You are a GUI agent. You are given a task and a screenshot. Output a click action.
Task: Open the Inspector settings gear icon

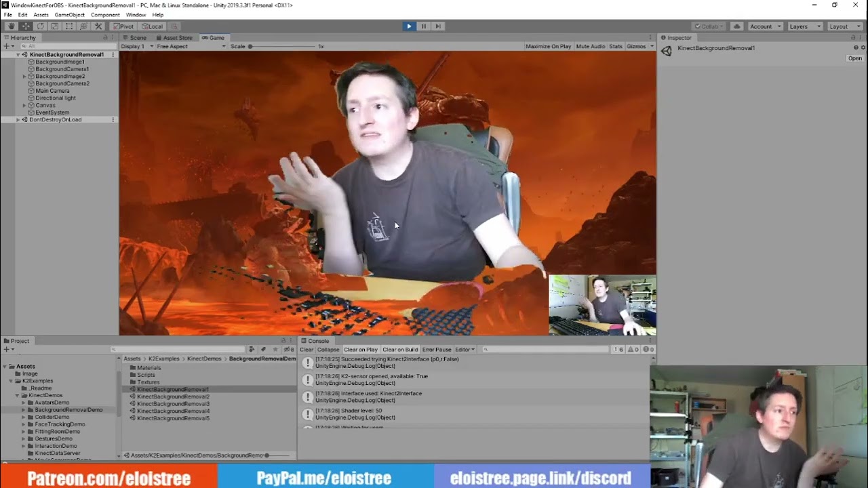[863, 47]
